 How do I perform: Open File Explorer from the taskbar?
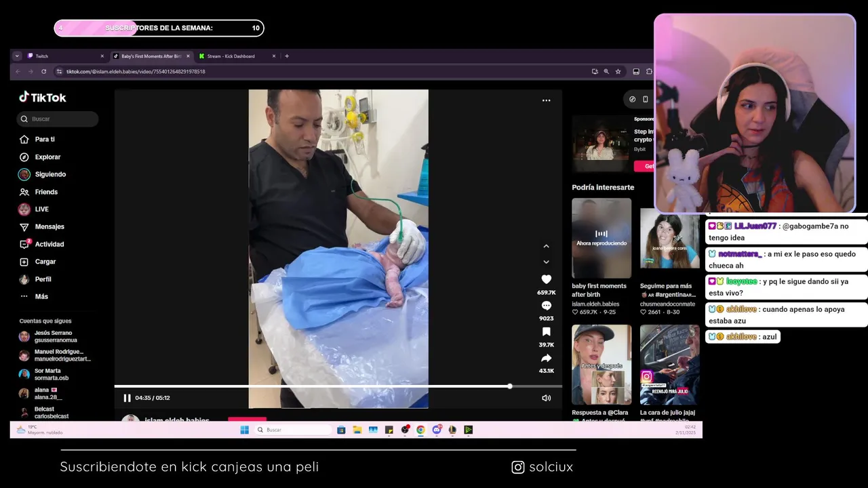pos(357,430)
